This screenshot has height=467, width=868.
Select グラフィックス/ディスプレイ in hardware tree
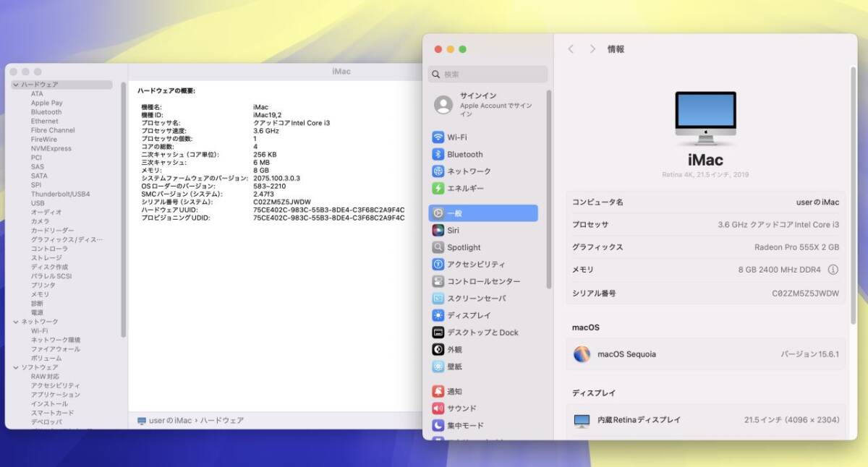click(x=67, y=239)
